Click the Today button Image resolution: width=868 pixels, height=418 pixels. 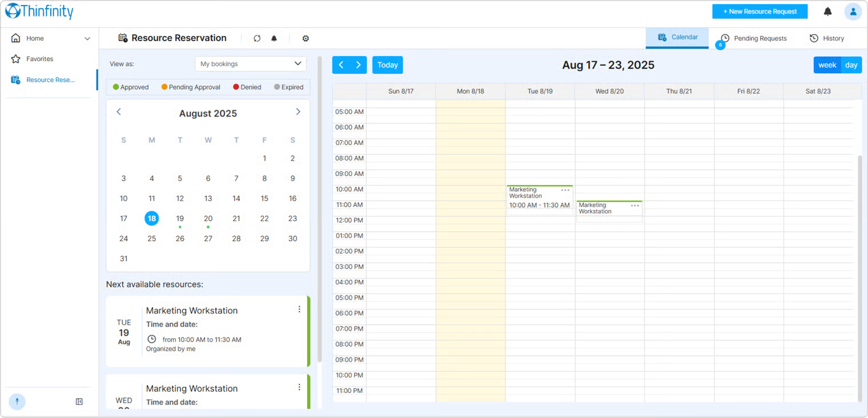(x=388, y=65)
